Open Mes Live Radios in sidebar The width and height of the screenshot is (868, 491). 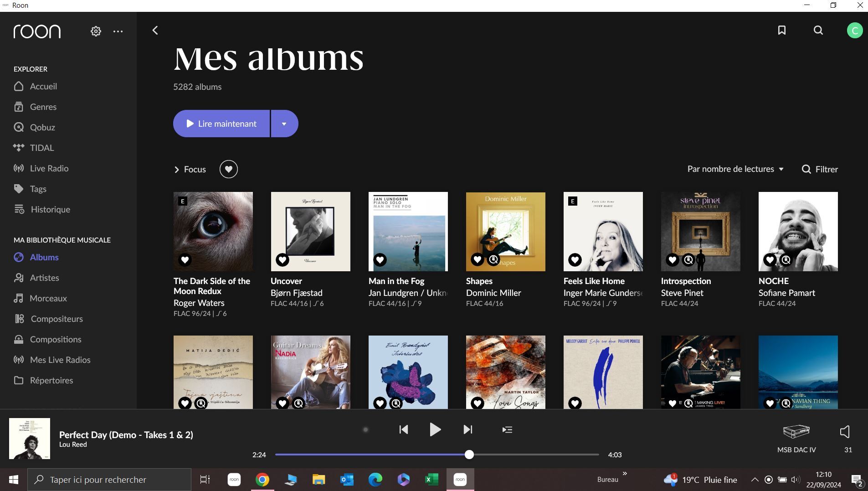tap(52, 360)
